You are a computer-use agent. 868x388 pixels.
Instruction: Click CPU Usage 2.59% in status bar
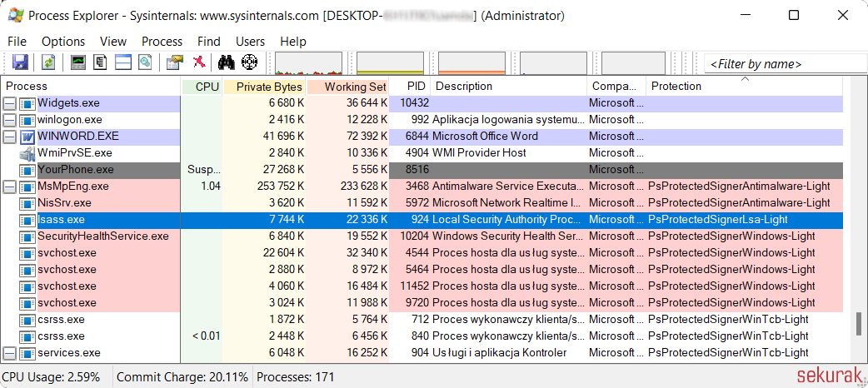click(51, 377)
